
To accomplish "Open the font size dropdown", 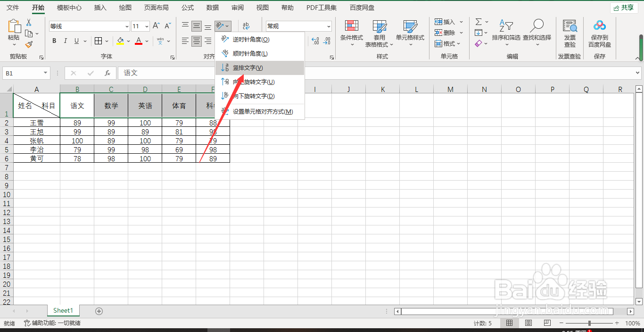I will click(x=147, y=26).
